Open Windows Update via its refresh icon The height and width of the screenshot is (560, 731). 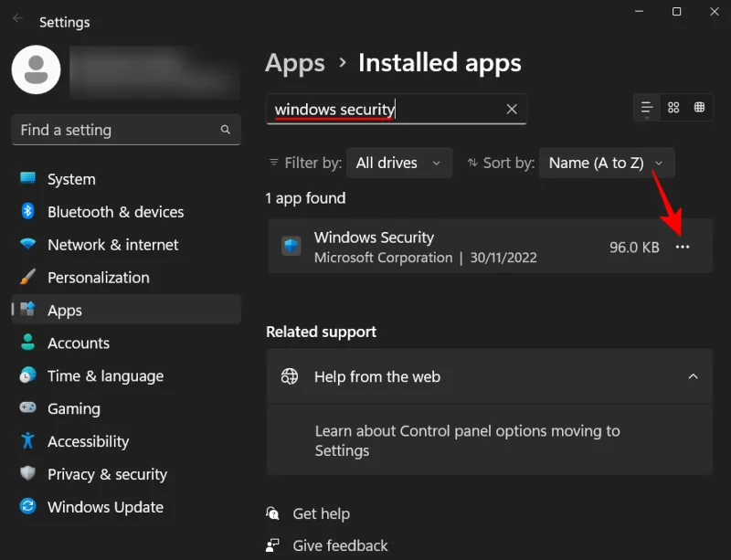(28, 507)
